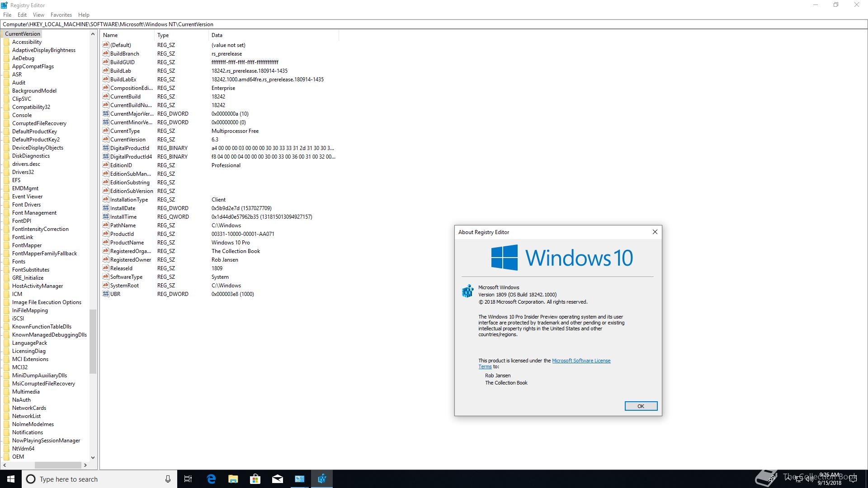Click the regedit icon in About dialog
The width and height of the screenshot is (868, 488).
(x=467, y=291)
